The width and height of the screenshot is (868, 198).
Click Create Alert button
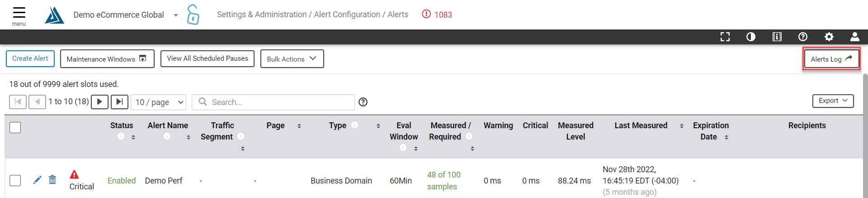(x=30, y=58)
